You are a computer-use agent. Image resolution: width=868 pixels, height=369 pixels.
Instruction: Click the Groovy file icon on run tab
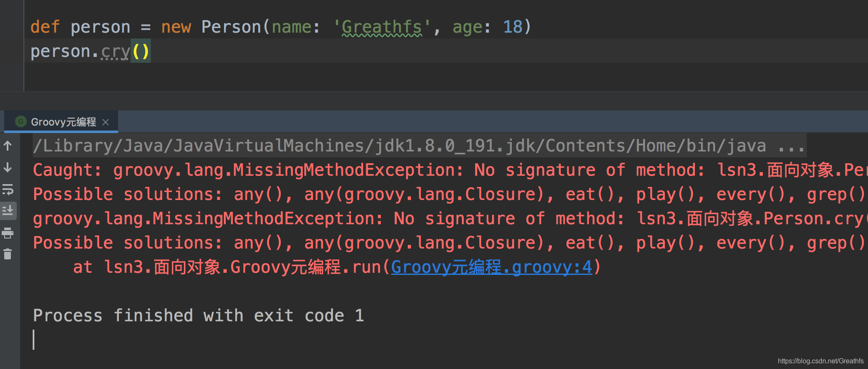(21, 121)
